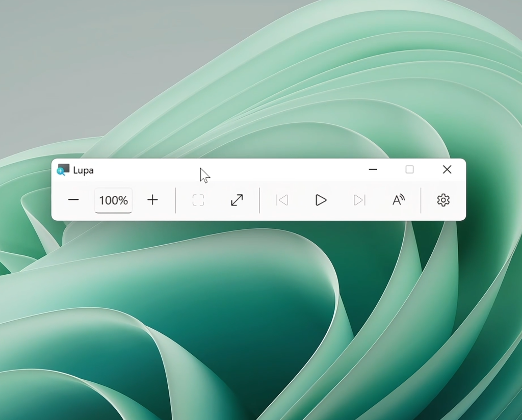This screenshot has width=522, height=420.
Task: Skip to next sentence reading button
Action: pos(359,200)
